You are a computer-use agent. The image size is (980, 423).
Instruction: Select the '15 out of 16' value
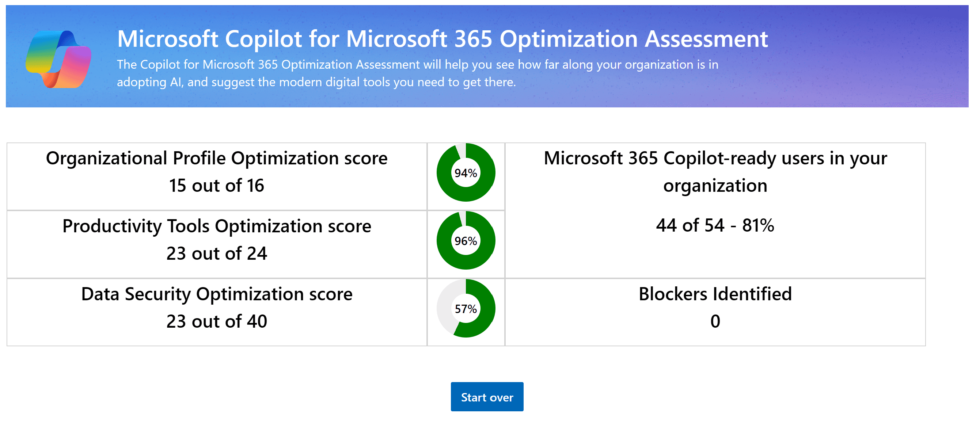click(216, 186)
